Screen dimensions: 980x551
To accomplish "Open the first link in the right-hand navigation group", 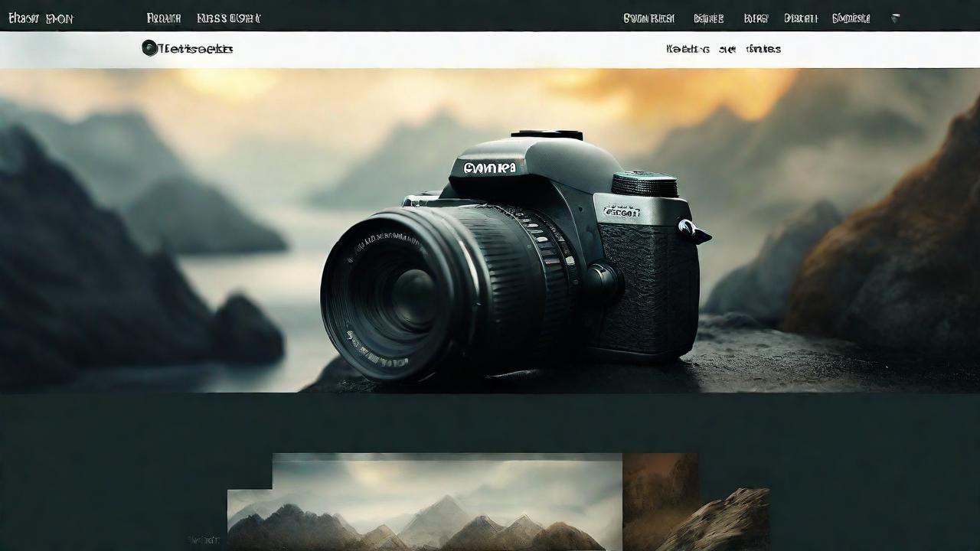I will tap(648, 18).
